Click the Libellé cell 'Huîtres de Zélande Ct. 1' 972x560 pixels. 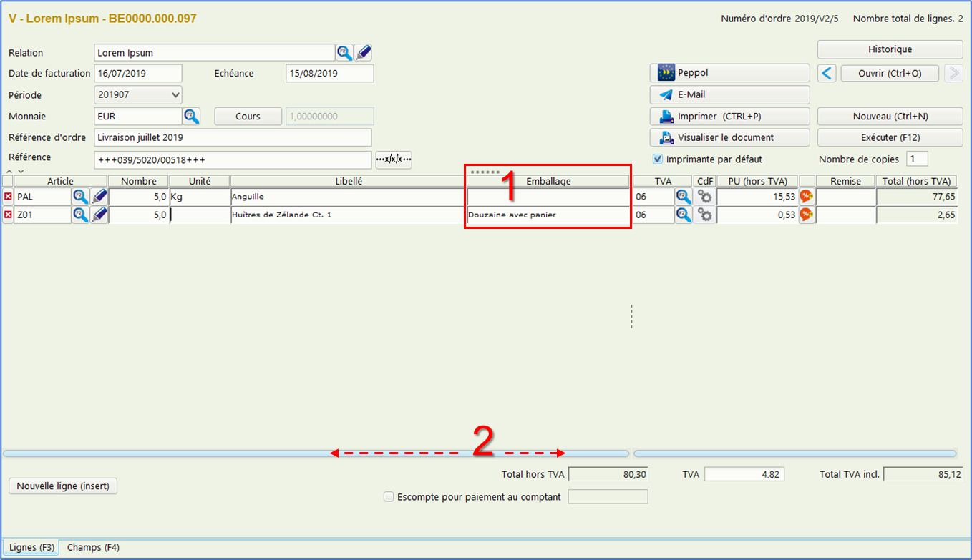pos(349,215)
